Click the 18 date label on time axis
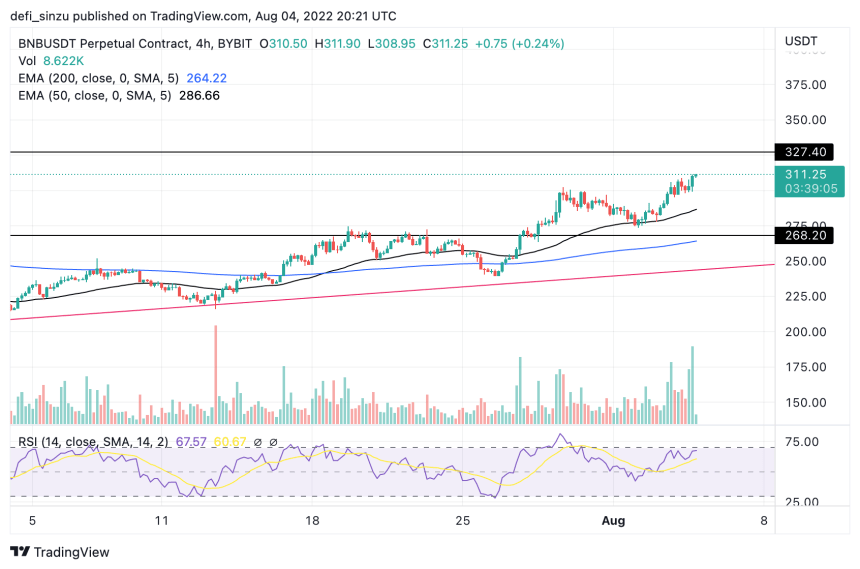The height and width of the screenshot is (569, 860). click(312, 520)
